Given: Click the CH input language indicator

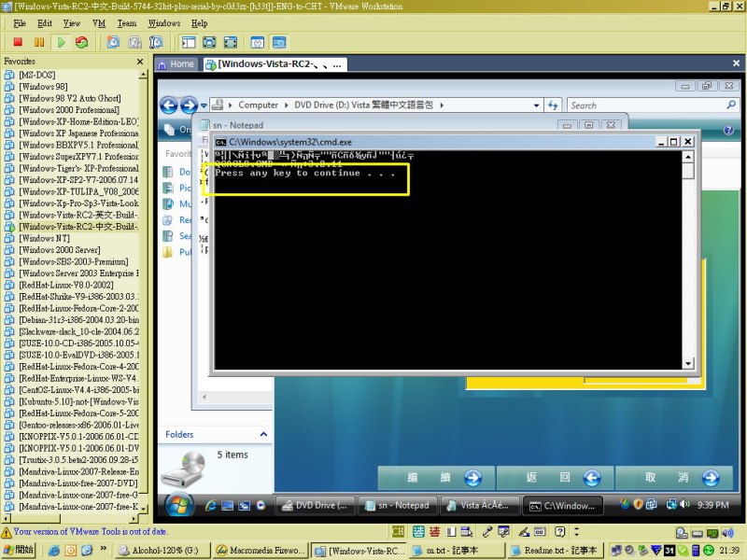Looking at the screenshot, I should [398, 532].
